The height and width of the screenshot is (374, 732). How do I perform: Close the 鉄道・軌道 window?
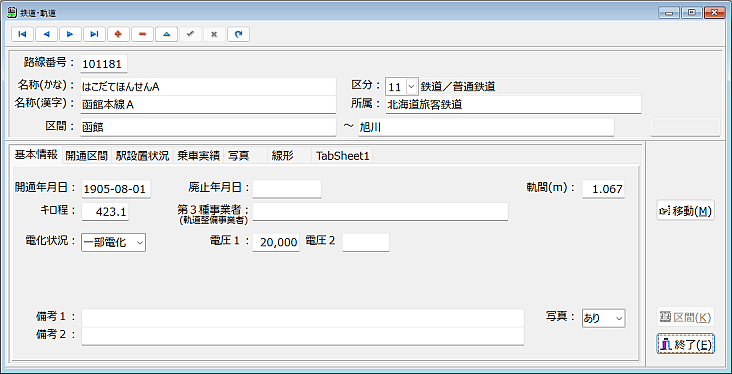pos(714,13)
